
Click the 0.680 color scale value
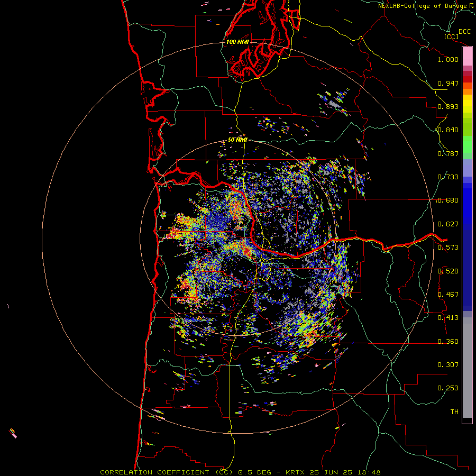pos(448,200)
